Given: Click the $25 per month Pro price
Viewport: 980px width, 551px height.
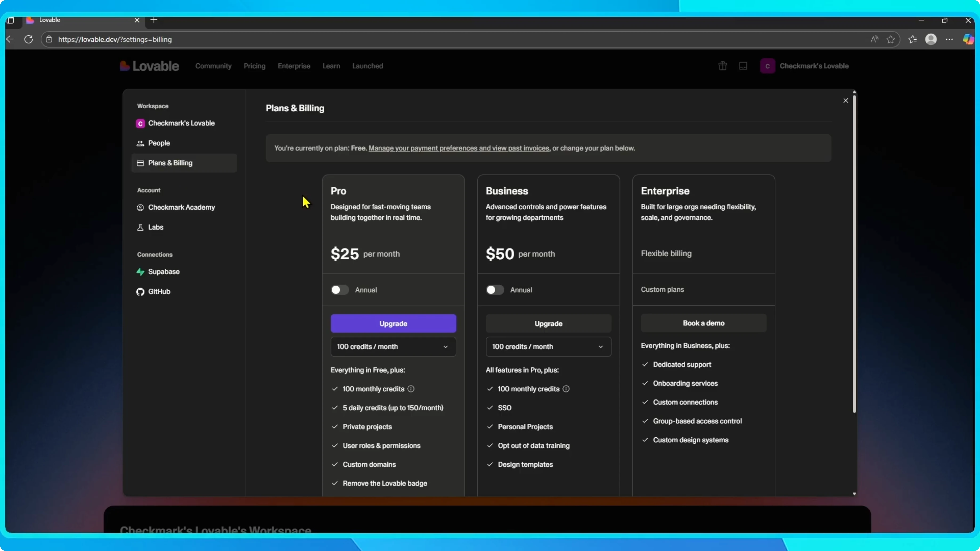Looking at the screenshot, I should tap(365, 254).
